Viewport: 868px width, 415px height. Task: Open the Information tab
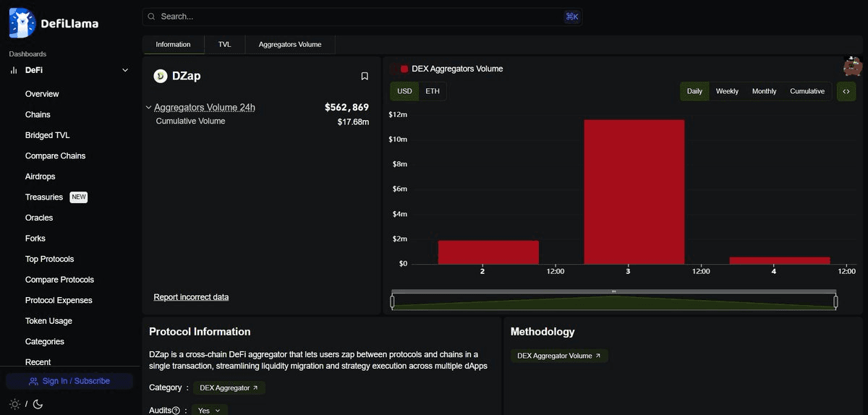(x=174, y=44)
